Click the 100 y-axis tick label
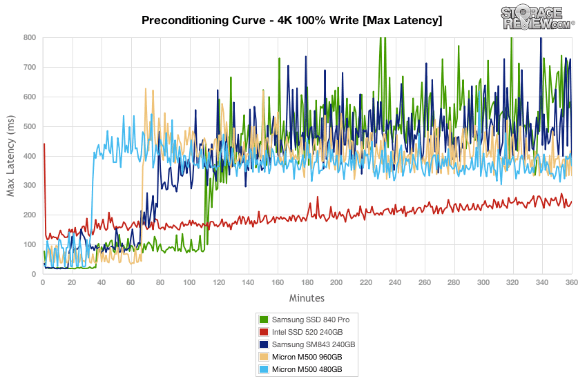 point(30,244)
